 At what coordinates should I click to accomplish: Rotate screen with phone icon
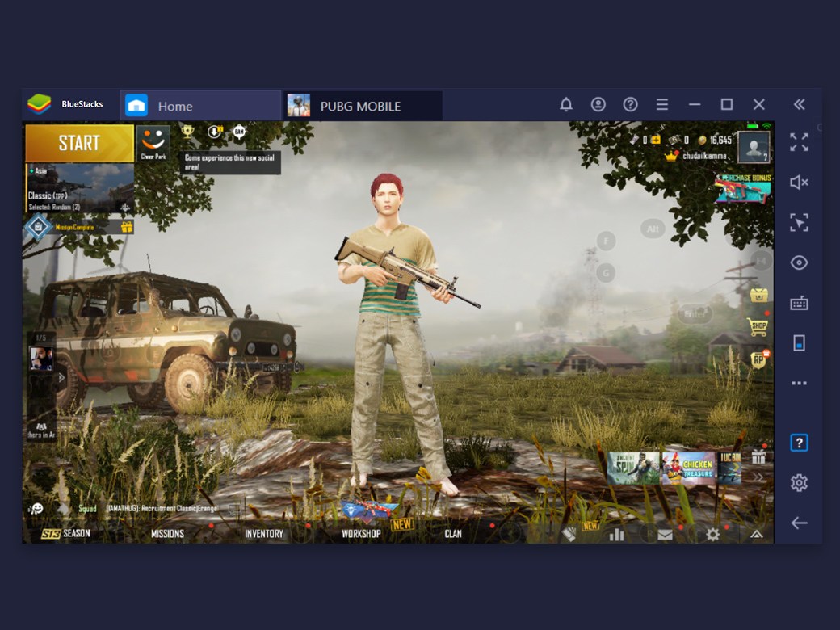click(799, 342)
